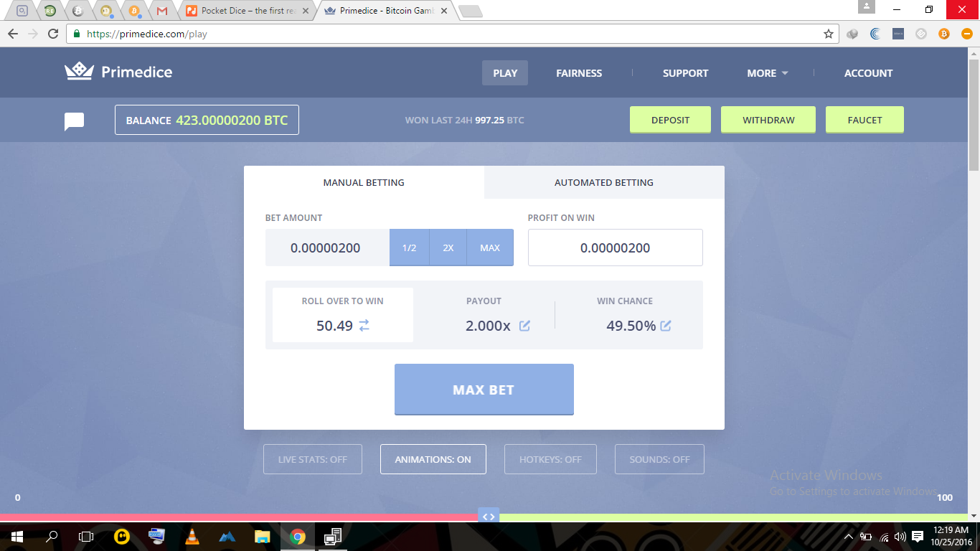
Task: Close the Pocket Dice tab
Action: (x=305, y=11)
